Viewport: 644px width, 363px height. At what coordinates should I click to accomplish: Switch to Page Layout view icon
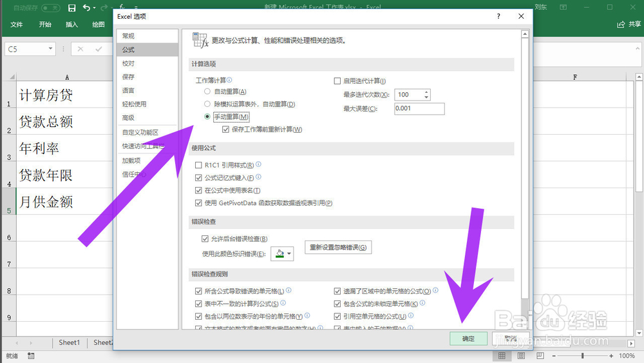[521, 356]
